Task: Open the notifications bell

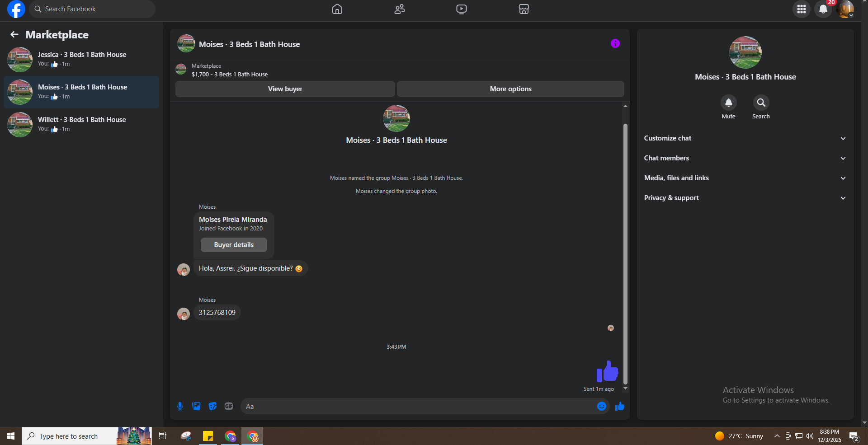Action: [x=823, y=9]
